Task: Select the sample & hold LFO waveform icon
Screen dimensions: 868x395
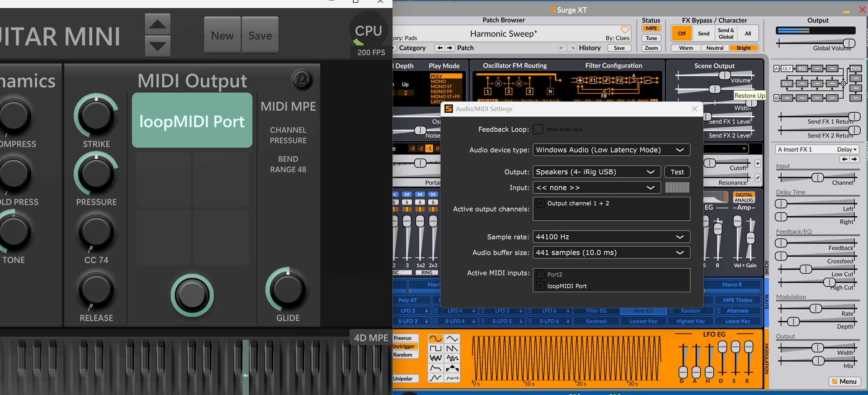Action: coord(452,358)
